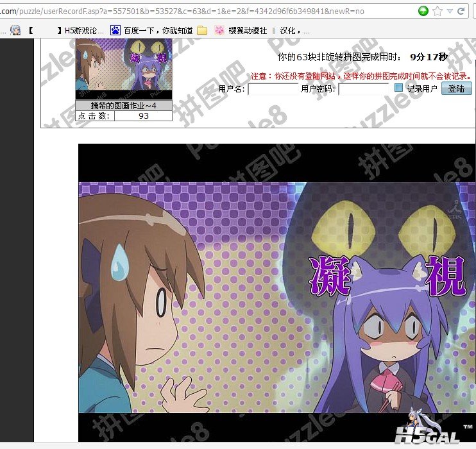Click the red not-logged-in warning text
The image size is (476, 449).
click(361, 76)
